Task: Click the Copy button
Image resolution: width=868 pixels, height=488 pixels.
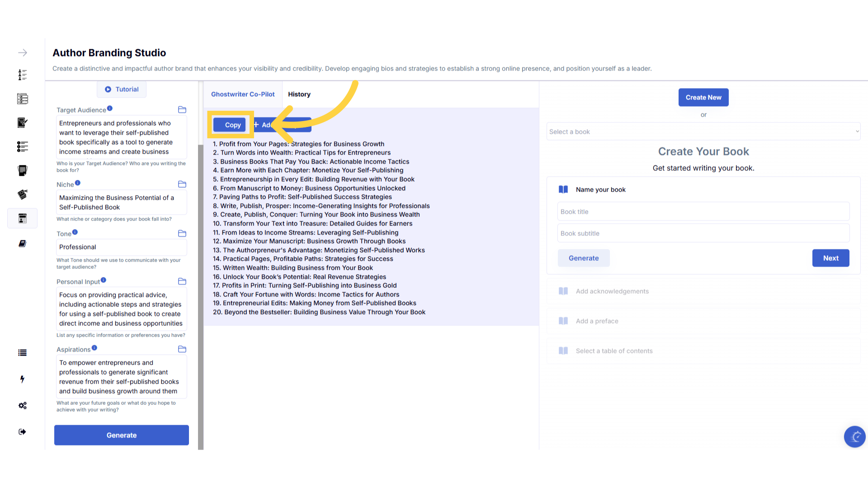Action: tap(230, 125)
